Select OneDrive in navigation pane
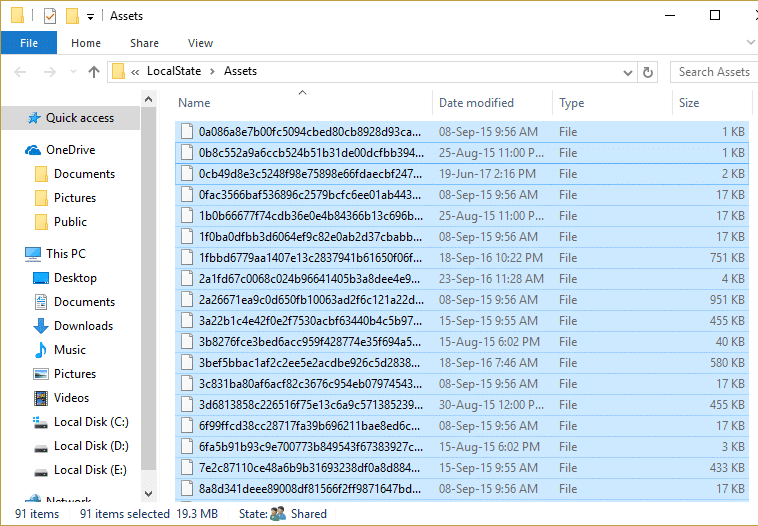This screenshot has height=526, width=758. [60, 150]
